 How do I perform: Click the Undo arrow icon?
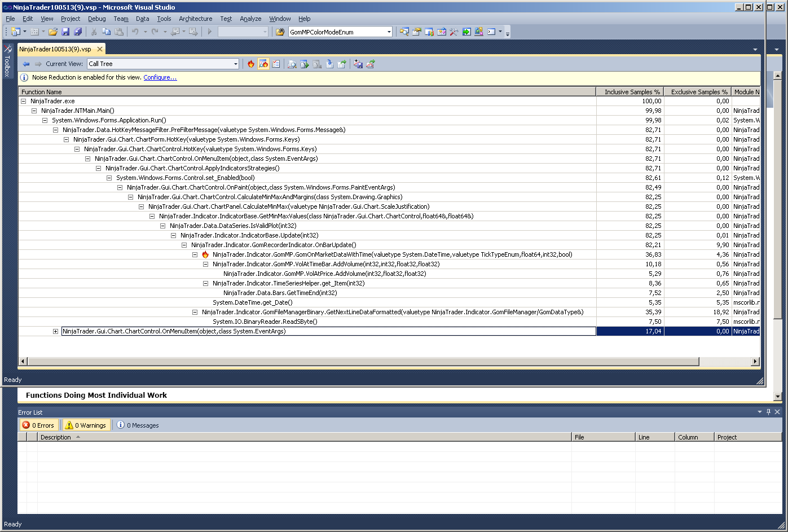click(x=135, y=32)
